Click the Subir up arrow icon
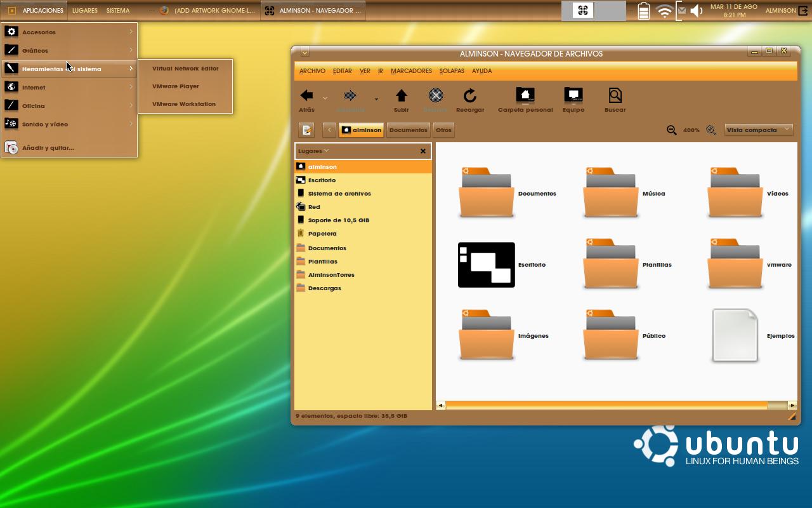Screen dimensions: 812x508 tap(401, 95)
